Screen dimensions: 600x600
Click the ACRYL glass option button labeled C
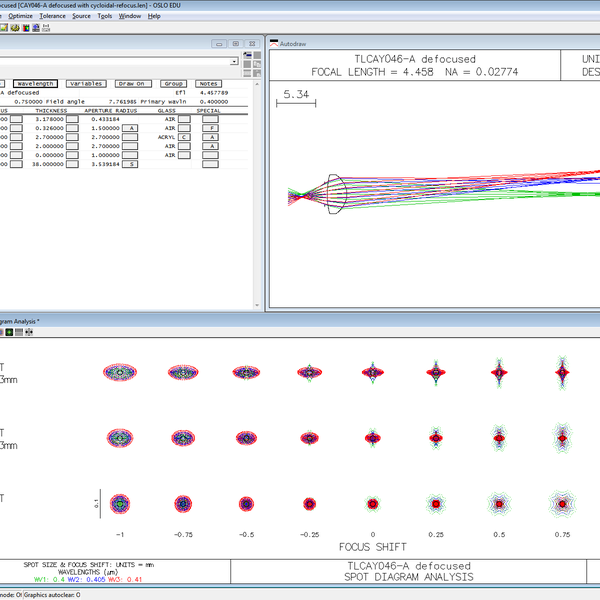point(184,137)
